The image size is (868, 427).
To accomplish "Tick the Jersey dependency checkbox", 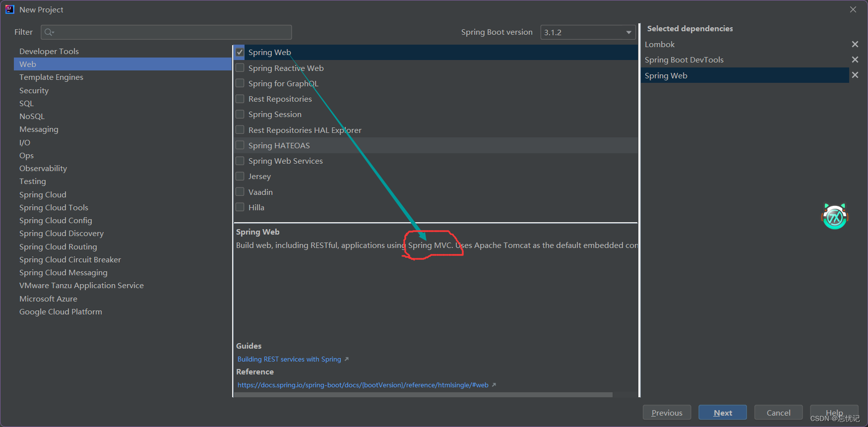I will [240, 176].
